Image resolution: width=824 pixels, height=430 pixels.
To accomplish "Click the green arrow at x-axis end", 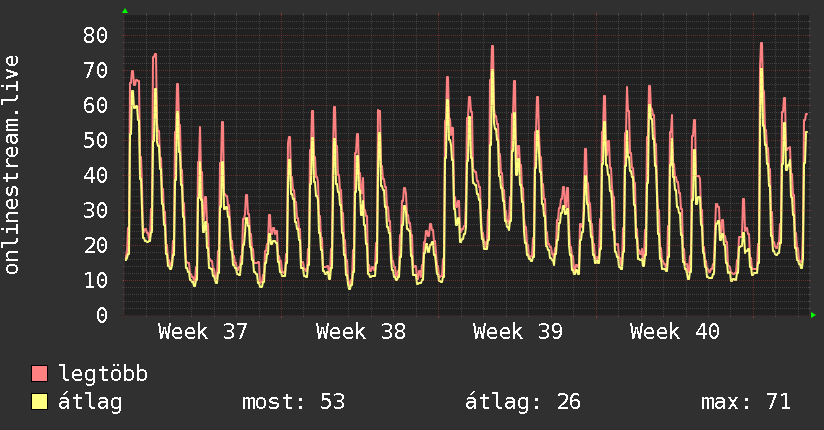I will tap(813, 315).
